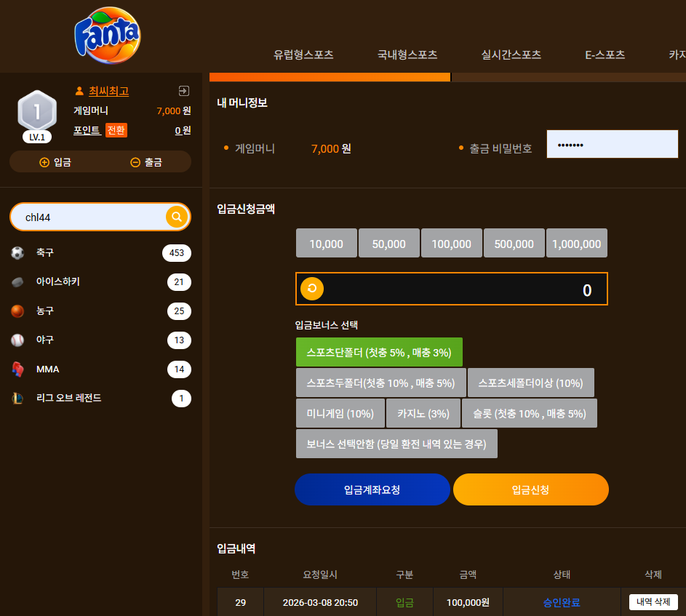This screenshot has height=616, width=686.
Task: Open the ice hockey puck category
Action: (x=17, y=281)
